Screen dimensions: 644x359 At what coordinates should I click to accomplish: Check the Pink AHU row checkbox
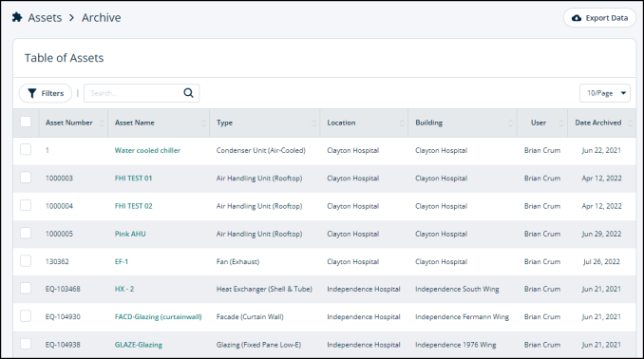pos(26,233)
